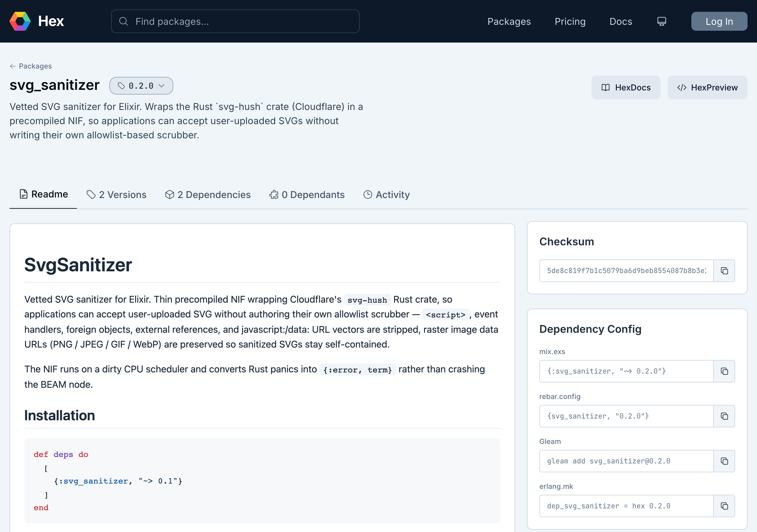Click the Hex wordmark in the header

tap(51, 21)
